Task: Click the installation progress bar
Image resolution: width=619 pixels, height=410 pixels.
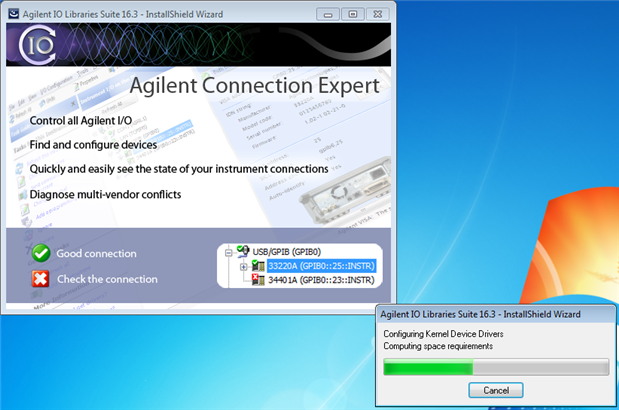Action: tap(496, 367)
